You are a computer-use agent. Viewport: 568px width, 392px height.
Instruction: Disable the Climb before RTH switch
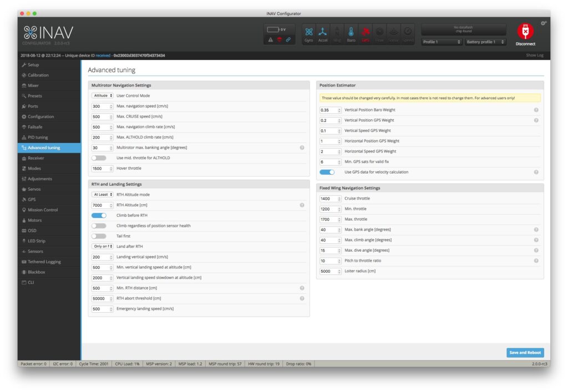[99, 215]
